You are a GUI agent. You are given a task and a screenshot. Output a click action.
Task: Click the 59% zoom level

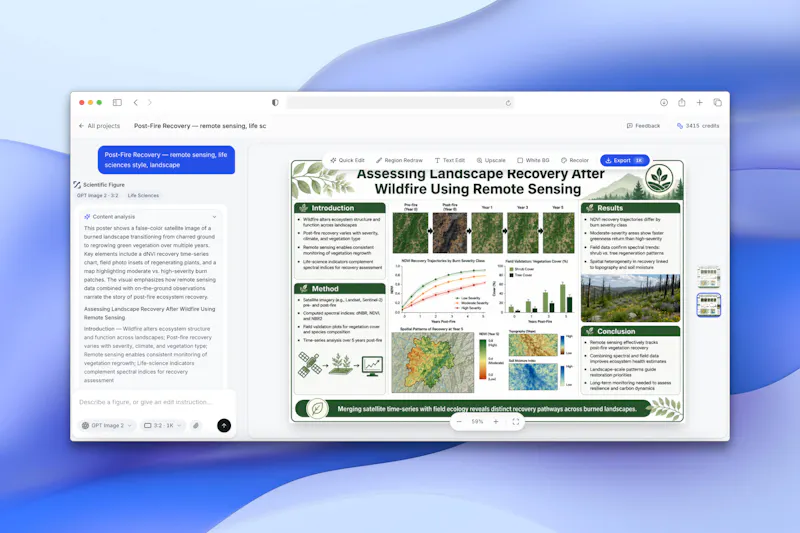point(477,422)
